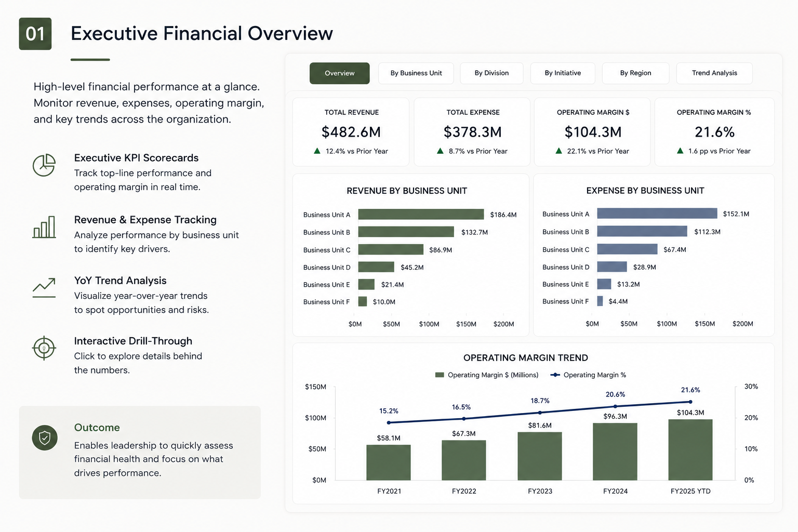Viewport: 798px width, 532px height.
Task: Click the FY2024 operating margin bar
Action: click(615, 451)
